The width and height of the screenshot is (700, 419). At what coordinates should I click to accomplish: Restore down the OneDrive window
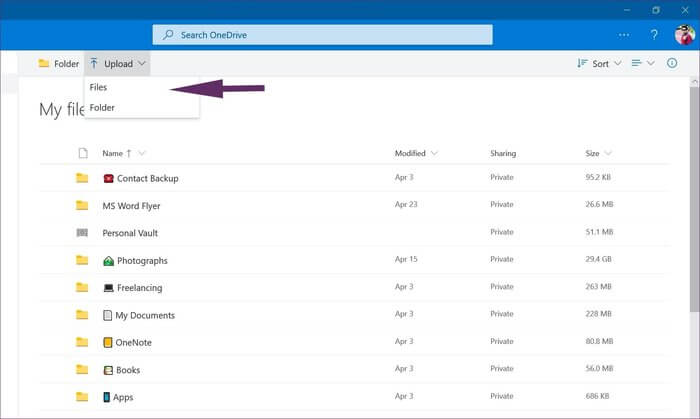(656, 10)
